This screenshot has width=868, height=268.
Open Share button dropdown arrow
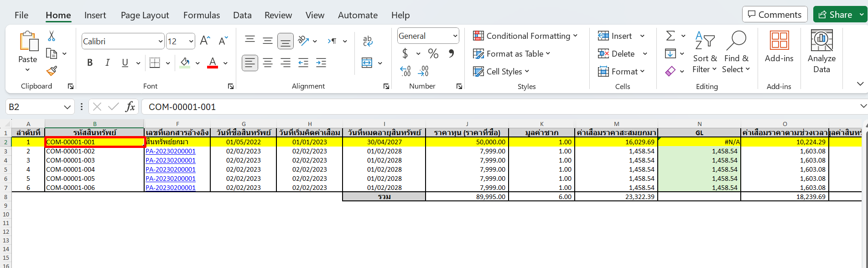click(861, 15)
